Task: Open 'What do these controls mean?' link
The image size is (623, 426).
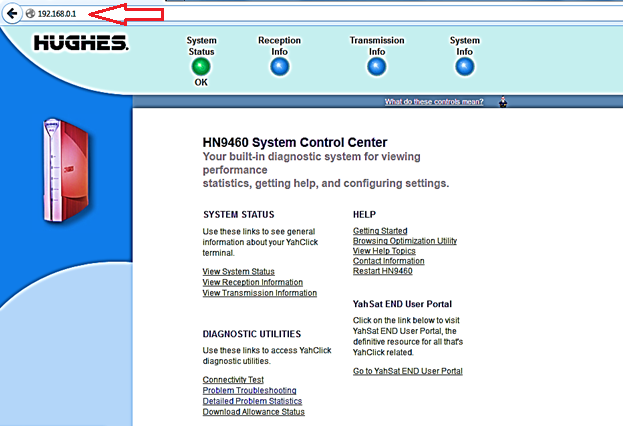Action: pyautogui.click(x=434, y=102)
